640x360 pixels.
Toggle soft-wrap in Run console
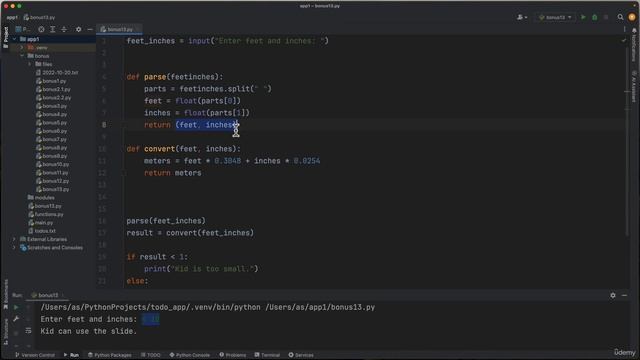click(x=28, y=331)
